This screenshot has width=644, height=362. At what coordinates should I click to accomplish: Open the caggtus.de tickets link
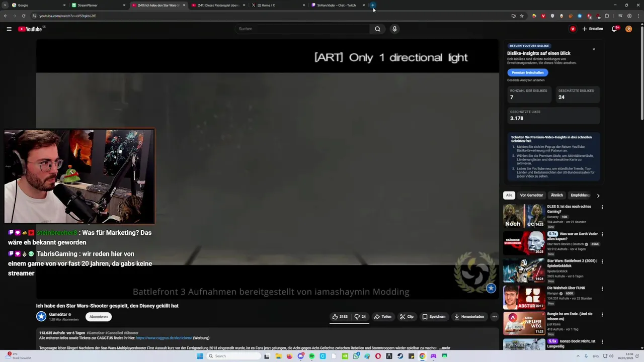pyautogui.click(x=164, y=338)
